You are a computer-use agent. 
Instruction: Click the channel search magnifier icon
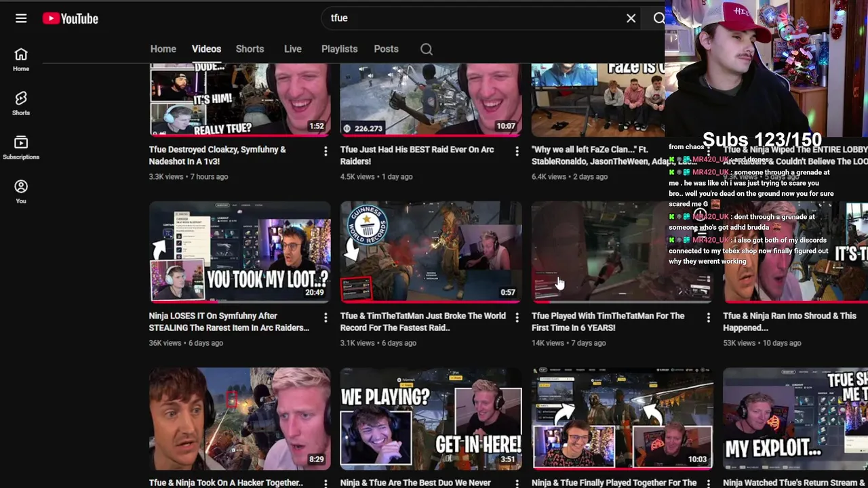click(x=426, y=49)
